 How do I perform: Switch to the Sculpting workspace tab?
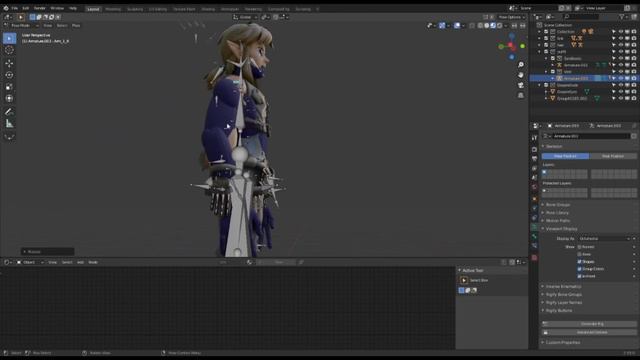(135, 9)
